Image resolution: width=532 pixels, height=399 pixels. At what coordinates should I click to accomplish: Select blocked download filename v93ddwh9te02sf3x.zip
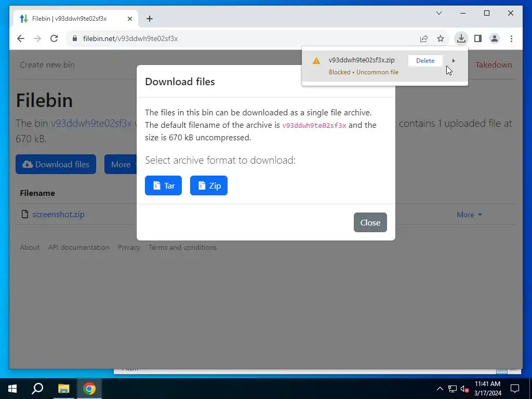pyautogui.click(x=362, y=60)
